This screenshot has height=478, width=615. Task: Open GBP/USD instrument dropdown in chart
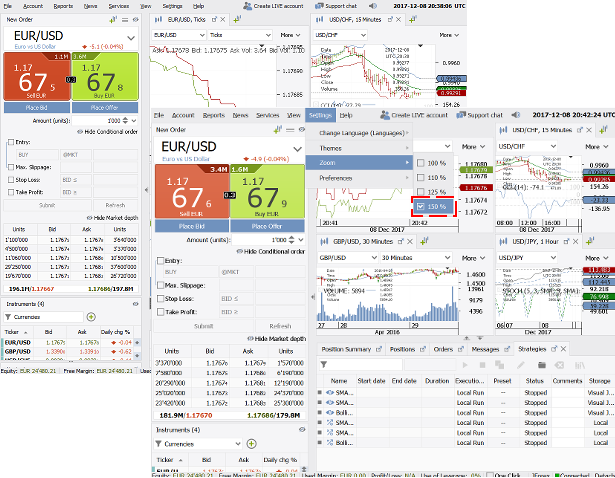pyautogui.click(x=348, y=258)
